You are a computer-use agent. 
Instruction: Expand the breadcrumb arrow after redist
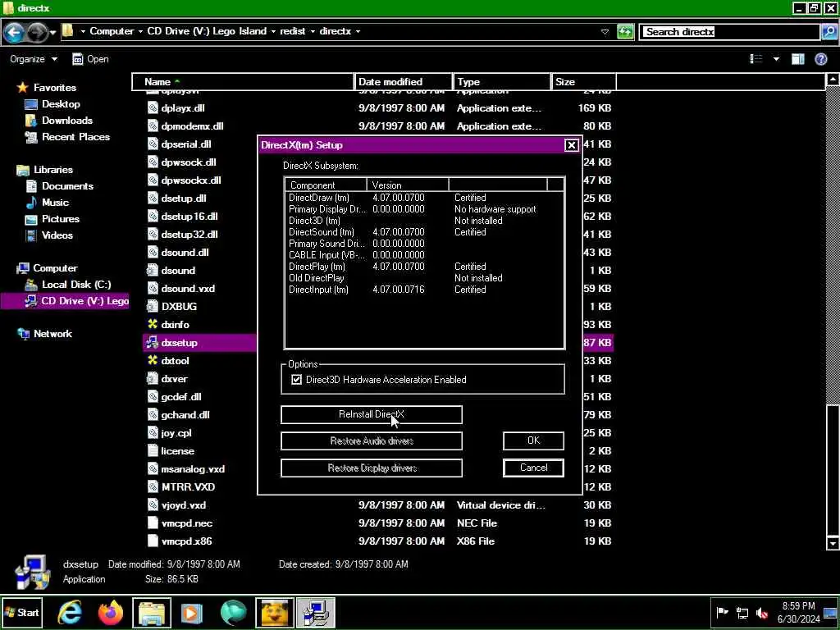[313, 31]
